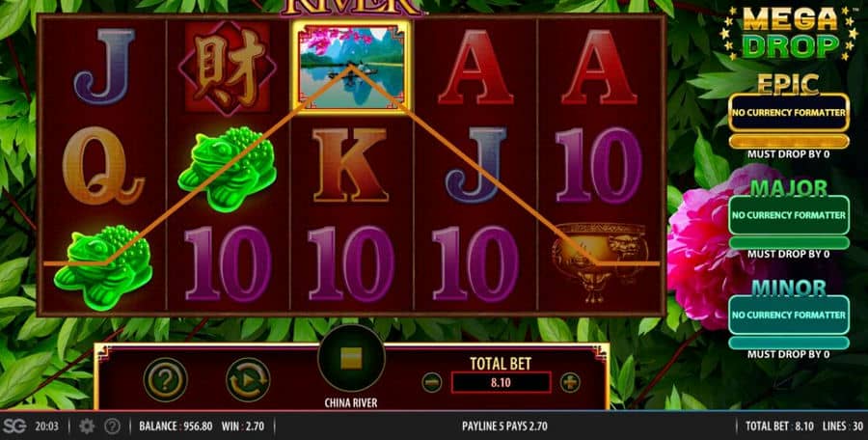
Task: Open settings gear in bottom bar
Action: 87,426
